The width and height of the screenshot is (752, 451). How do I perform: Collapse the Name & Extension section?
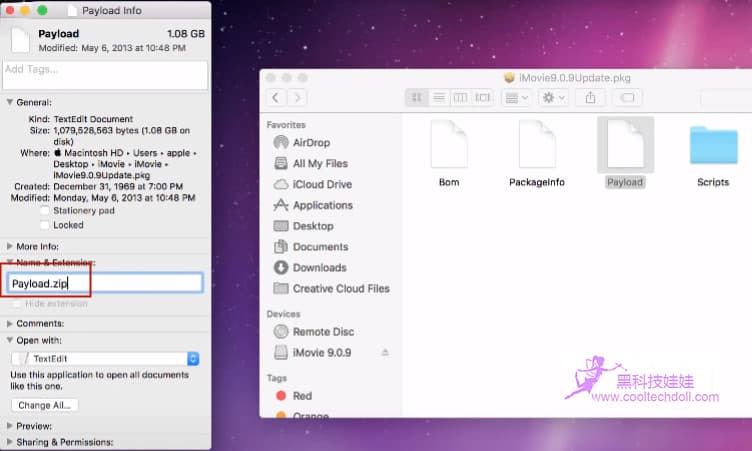(x=10, y=262)
